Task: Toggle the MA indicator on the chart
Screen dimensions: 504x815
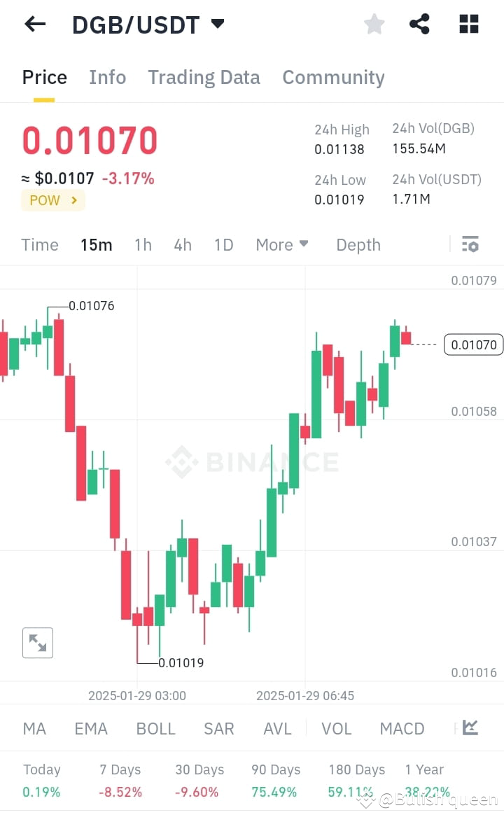Action: tap(34, 728)
